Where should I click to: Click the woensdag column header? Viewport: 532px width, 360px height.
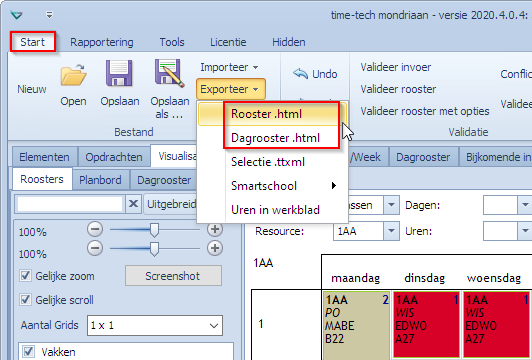494,278
